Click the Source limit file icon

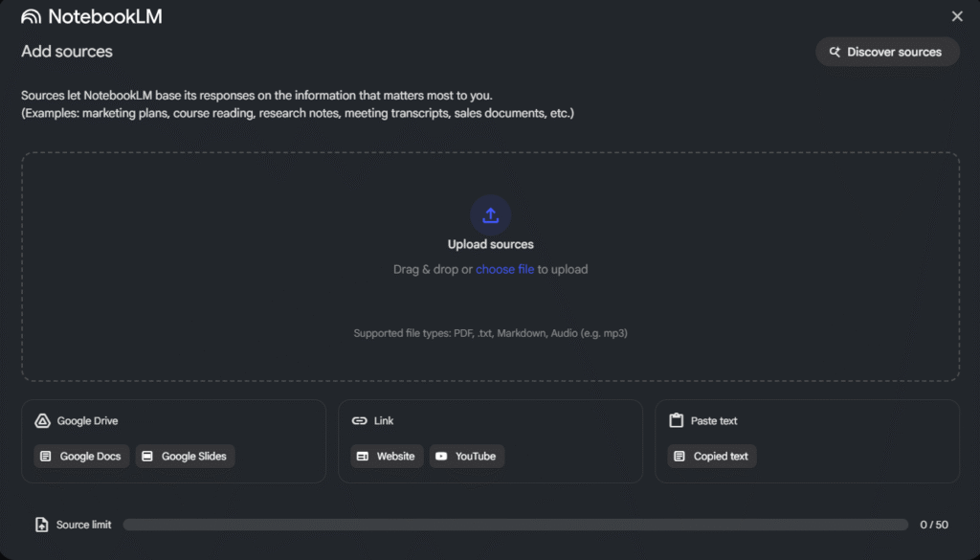pos(41,525)
